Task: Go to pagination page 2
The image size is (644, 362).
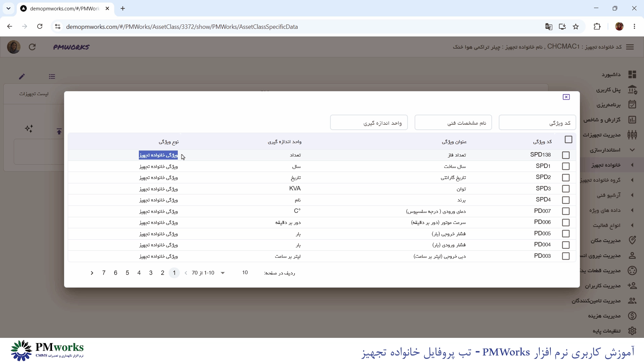Action: point(163,273)
